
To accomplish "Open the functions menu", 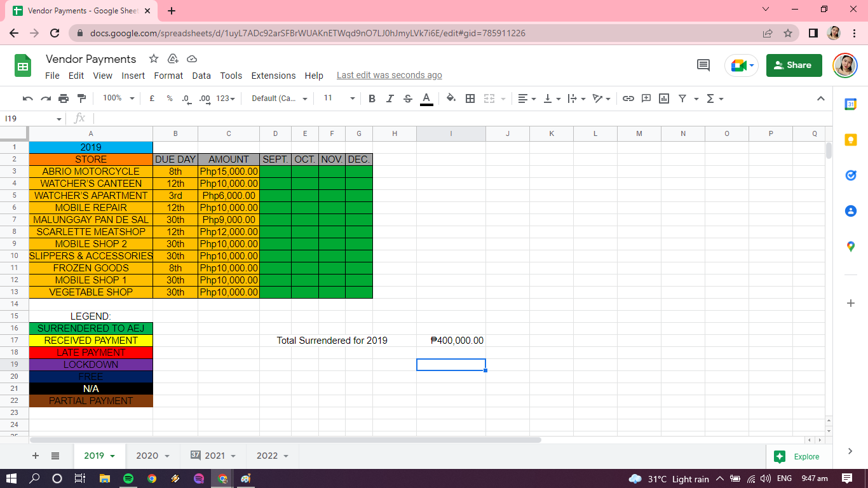I will coord(715,98).
